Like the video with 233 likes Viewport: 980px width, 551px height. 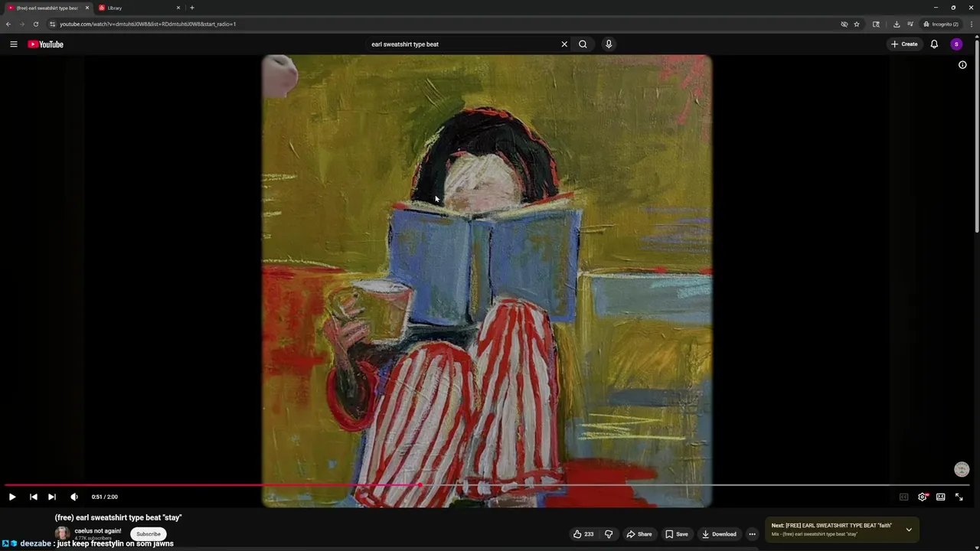coord(583,534)
